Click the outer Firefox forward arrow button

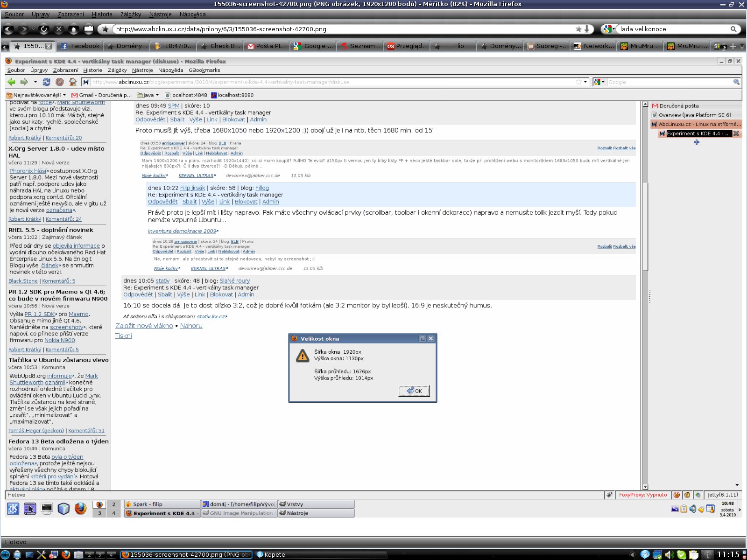coord(23,29)
